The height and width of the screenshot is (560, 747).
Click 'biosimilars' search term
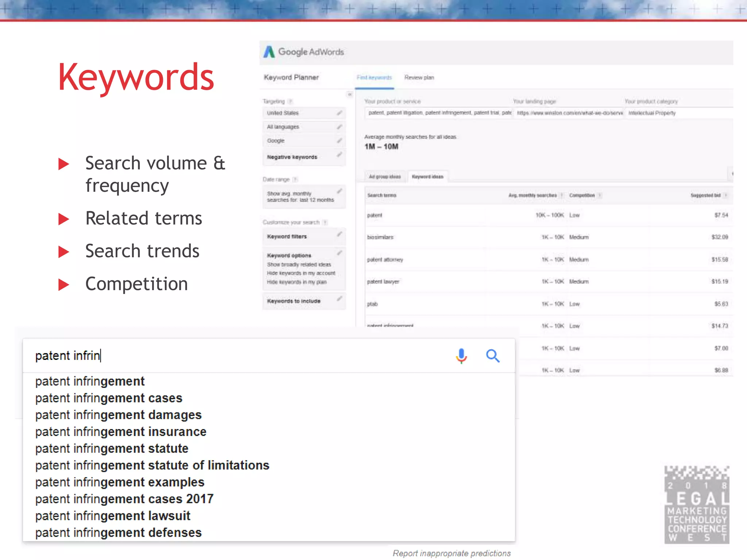[380, 237]
